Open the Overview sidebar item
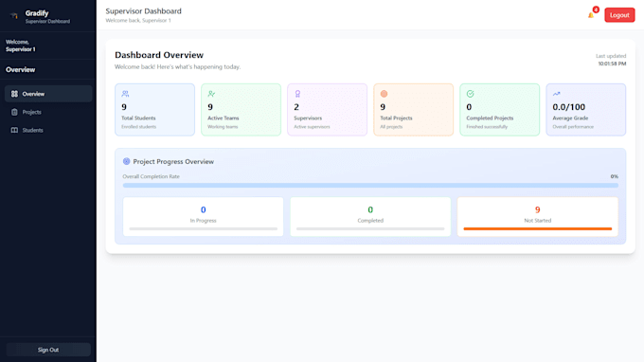Image resolution: width=644 pixels, height=362 pixels. (48, 94)
